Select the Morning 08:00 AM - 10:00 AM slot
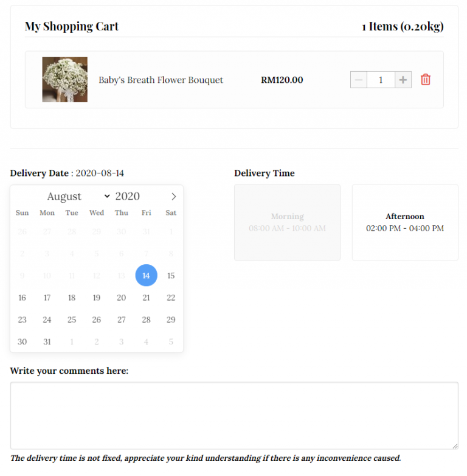The image size is (467, 476). pos(287,222)
